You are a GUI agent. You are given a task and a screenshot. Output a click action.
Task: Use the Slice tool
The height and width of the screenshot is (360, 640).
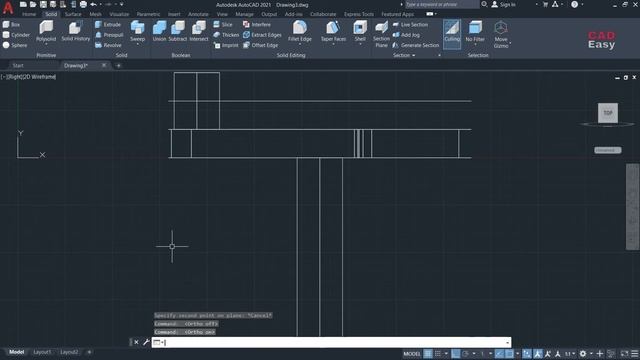(223, 24)
